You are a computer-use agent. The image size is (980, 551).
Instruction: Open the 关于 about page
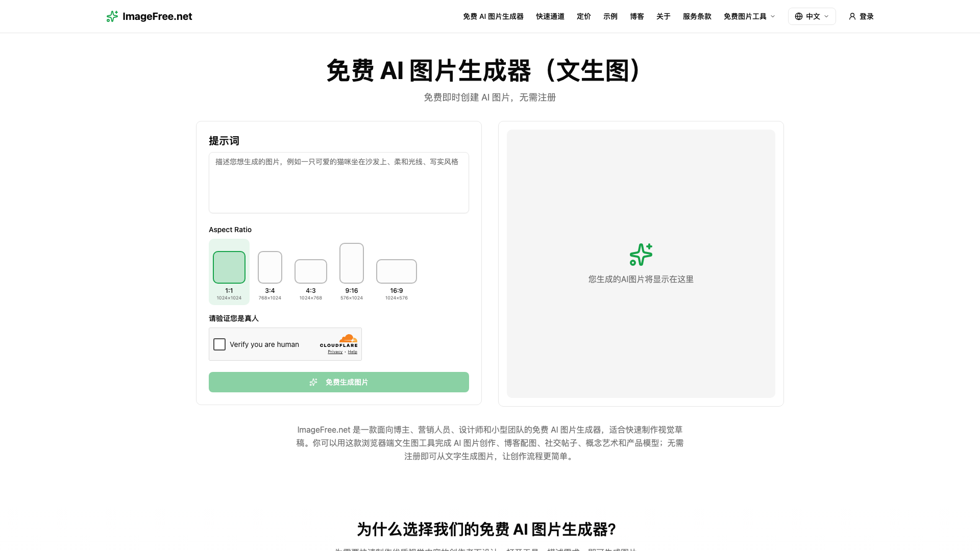pyautogui.click(x=664, y=16)
